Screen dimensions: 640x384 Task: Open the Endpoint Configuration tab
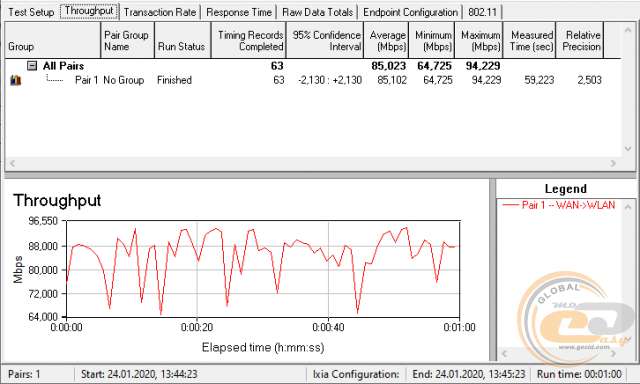click(x=410, y=12)
